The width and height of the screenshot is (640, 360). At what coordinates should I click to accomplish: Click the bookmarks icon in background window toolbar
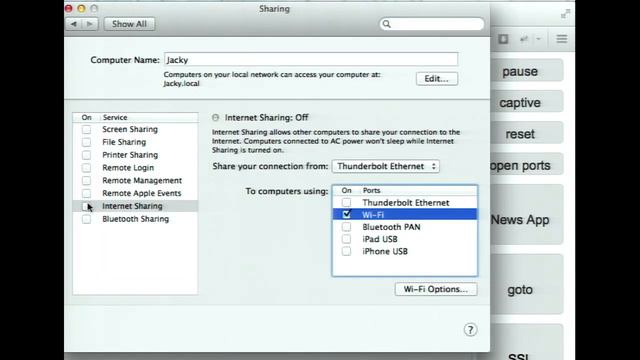(x=503, y=39)
